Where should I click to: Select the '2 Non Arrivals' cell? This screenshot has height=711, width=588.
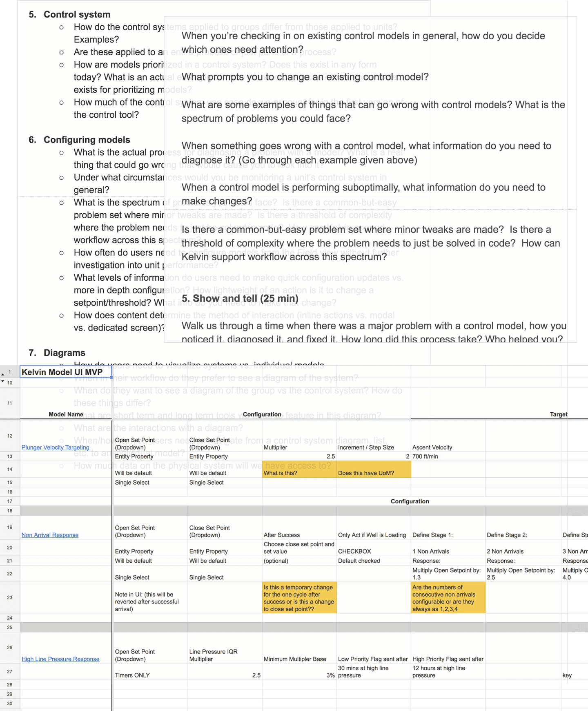(523, 548)
